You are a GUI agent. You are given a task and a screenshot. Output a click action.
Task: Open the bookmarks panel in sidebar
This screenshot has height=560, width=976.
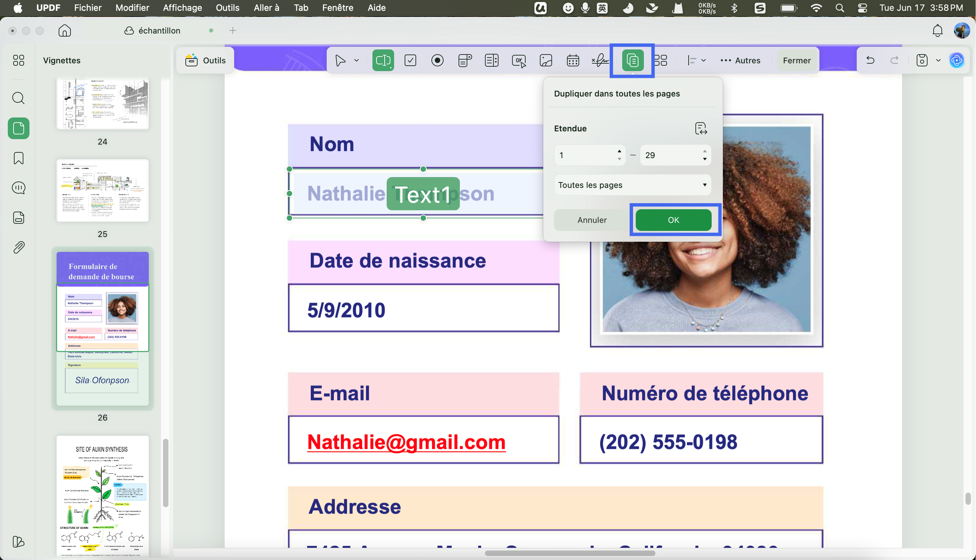click(x=19, y=158)
